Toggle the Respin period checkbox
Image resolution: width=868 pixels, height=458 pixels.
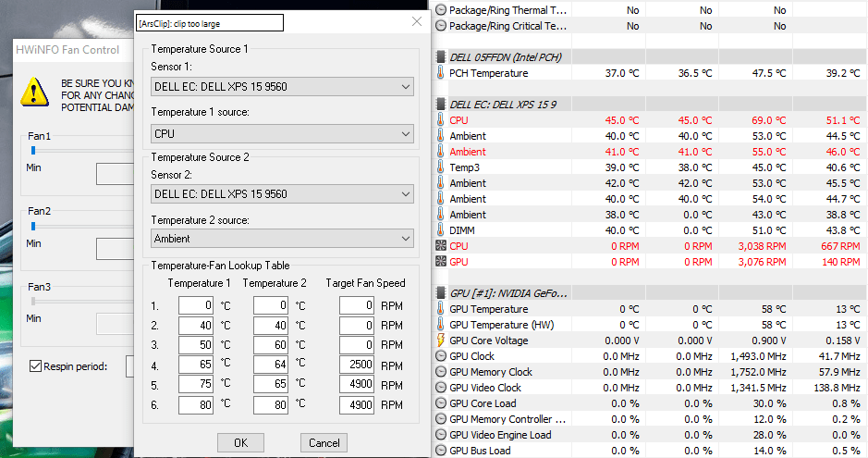tap(35, 366)
